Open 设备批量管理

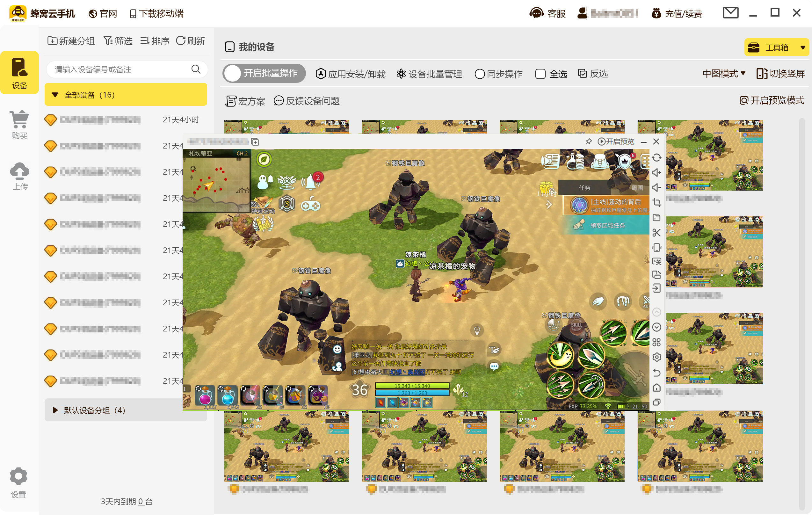pyautogui.click(x=429, y=74)
